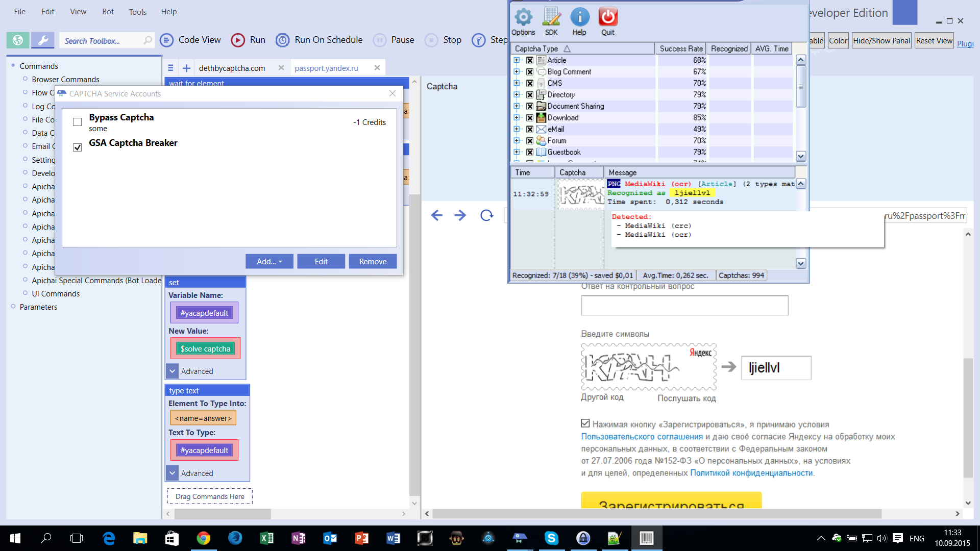Expand the Article captcha type node
980x551 pixels.
coord(517,60)
